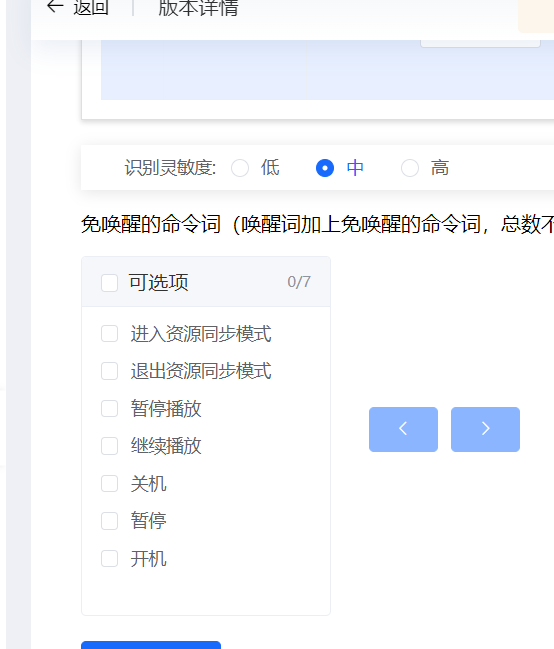Check the 继续播放 checkbox
Viewport: 554px width, 649px height.
pyautogui.click(x=110, y=446)
